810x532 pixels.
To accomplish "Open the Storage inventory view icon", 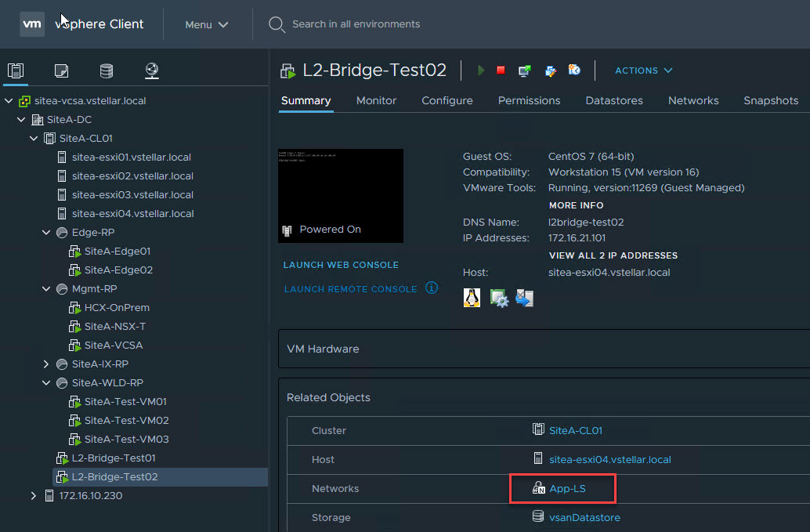I will 107,71.
